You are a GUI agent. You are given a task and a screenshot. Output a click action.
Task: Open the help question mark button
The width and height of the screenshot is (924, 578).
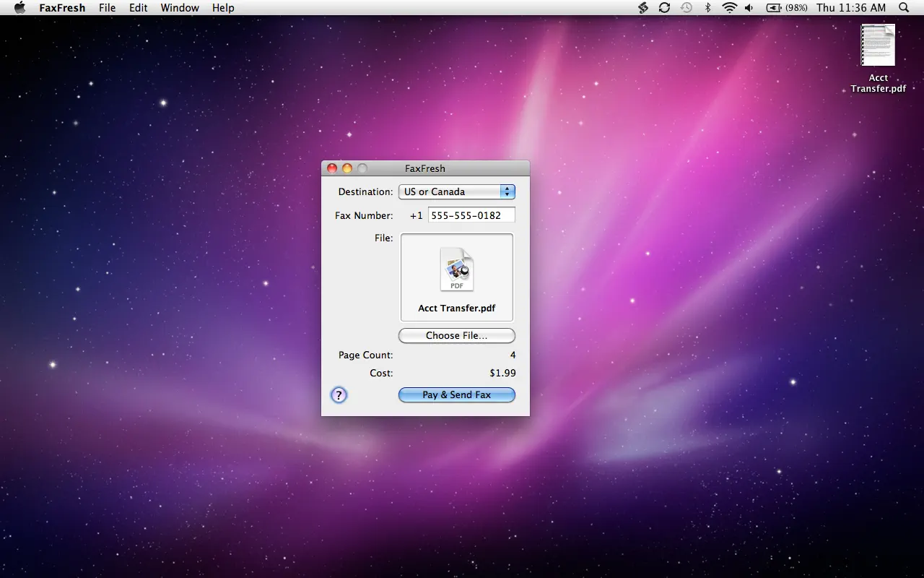(339, 395)
